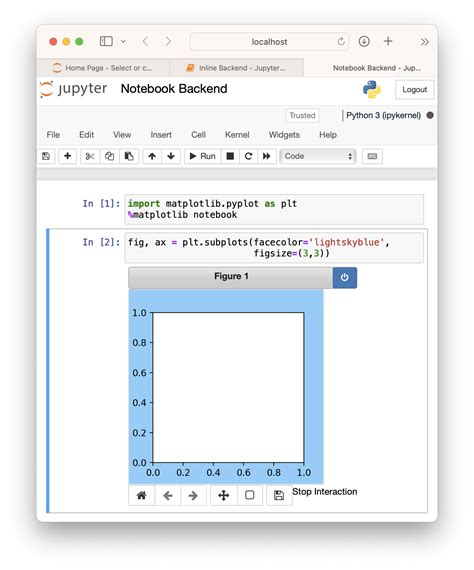The height and width of the screenshot is (570, 474).
Task: Click the Trusted notebook indicator
Action: pyautogui.click(x=302, y=116)
